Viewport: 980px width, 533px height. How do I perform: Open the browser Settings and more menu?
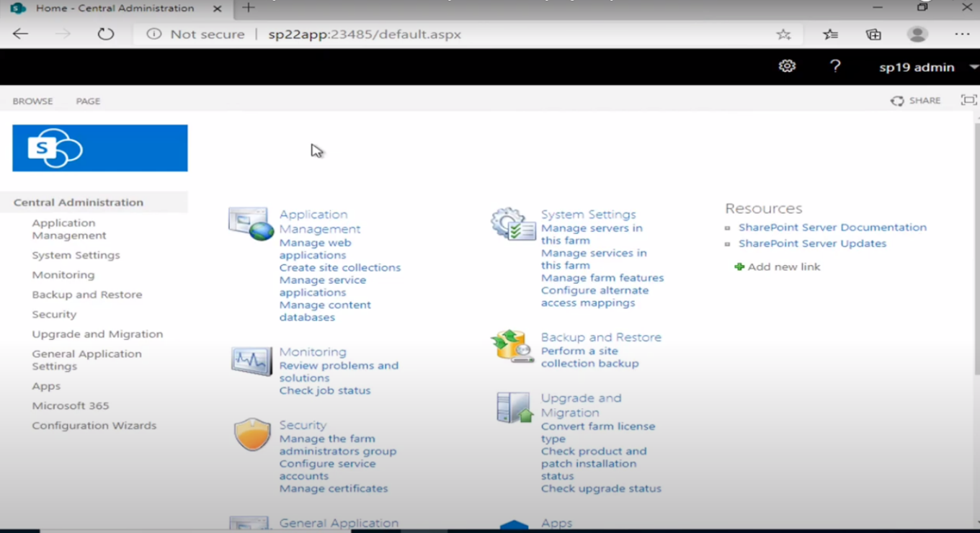(x=961, y=34)
